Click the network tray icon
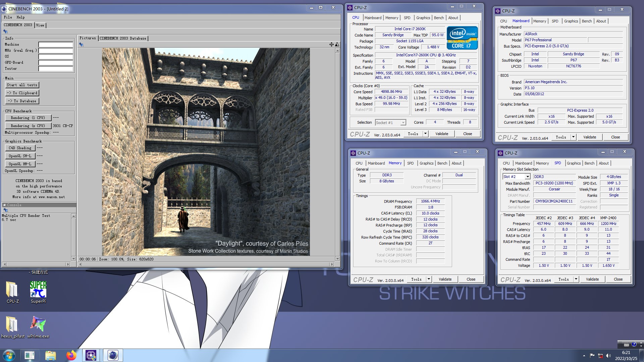The image size is (644, 362). (x=600, y=356)
